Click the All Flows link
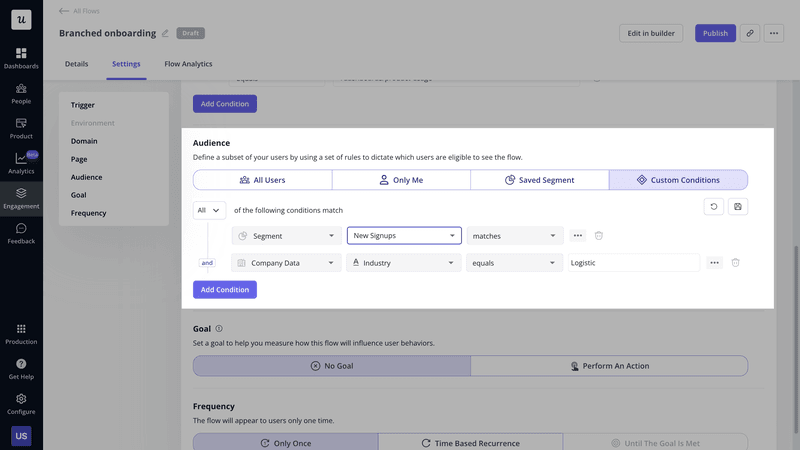 point(86,11)
